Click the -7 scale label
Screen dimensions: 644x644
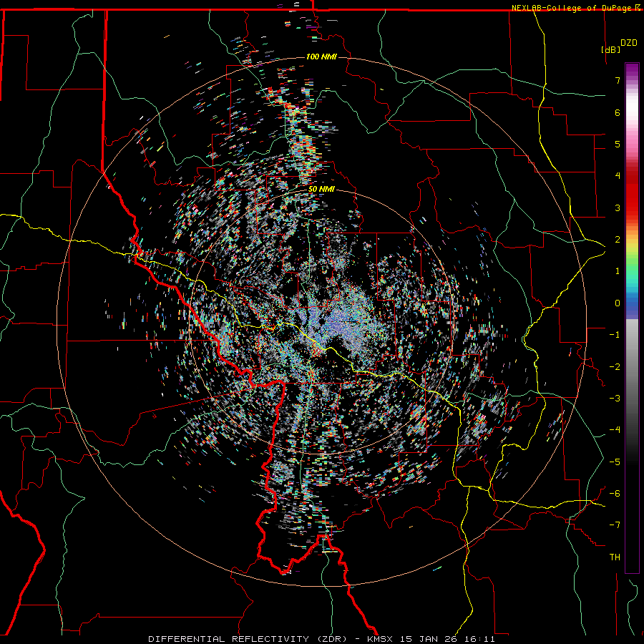pyautogui.click(x=615, y=525)
